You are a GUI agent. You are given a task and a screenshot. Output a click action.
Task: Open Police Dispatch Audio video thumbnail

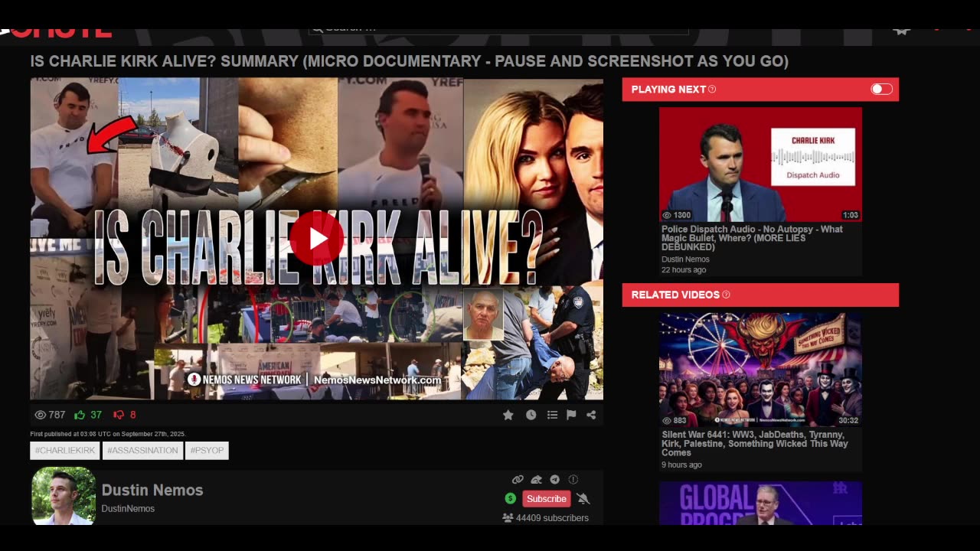click(760, 165)
